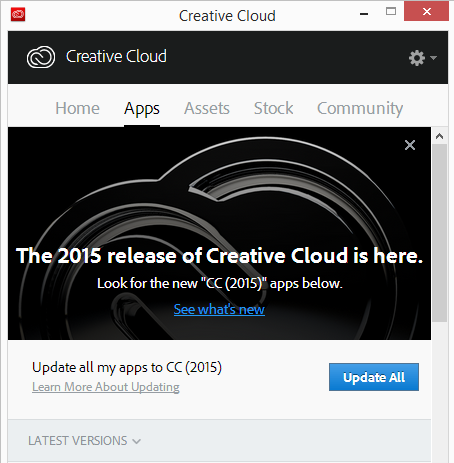Image resolution: width=454 pixels, height=463 pixels.
Task: Minimize the Creative Cloud window
Action: pyautogui.click(x=364, y=14)
